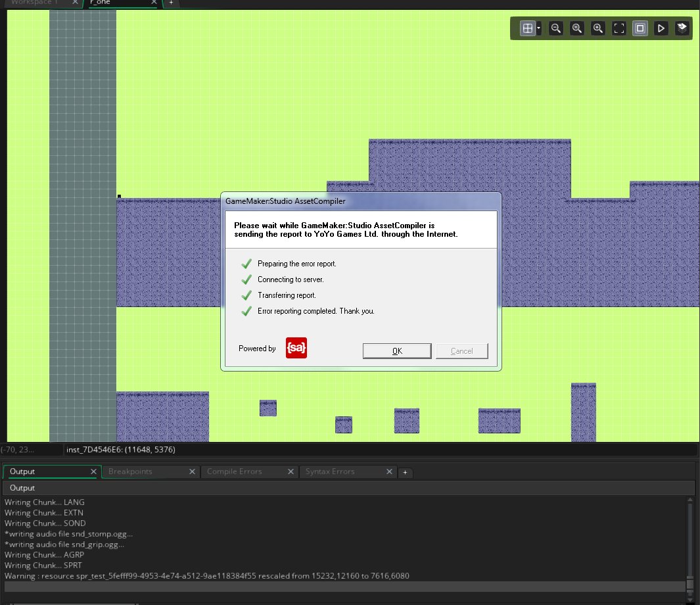Close the r_one tab
Image resolution: width=700 pixels, height=605 pixels.
click(x=154, y=3)
